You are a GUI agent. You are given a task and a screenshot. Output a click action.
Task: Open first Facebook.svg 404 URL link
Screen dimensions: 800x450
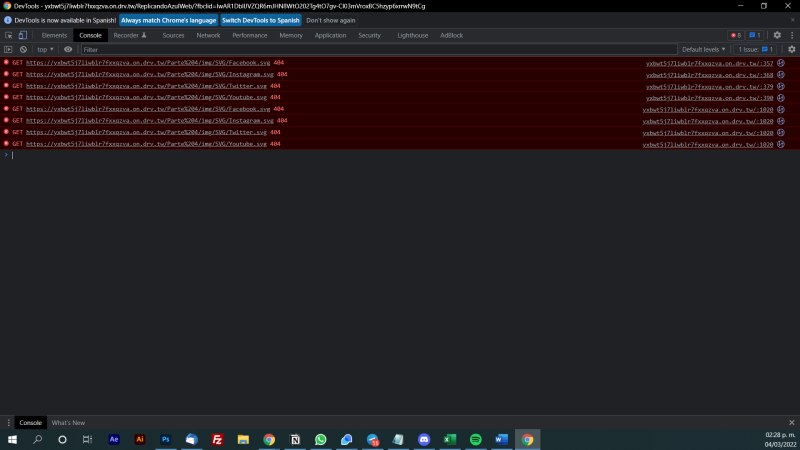(148, 63)
